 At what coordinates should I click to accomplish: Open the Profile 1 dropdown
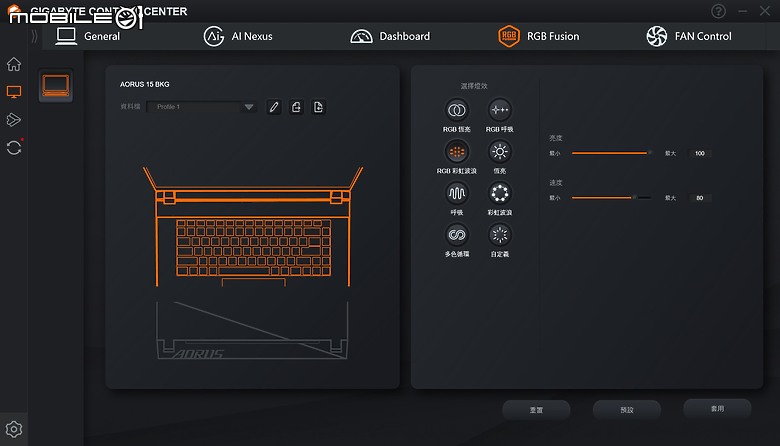(202, 107)
